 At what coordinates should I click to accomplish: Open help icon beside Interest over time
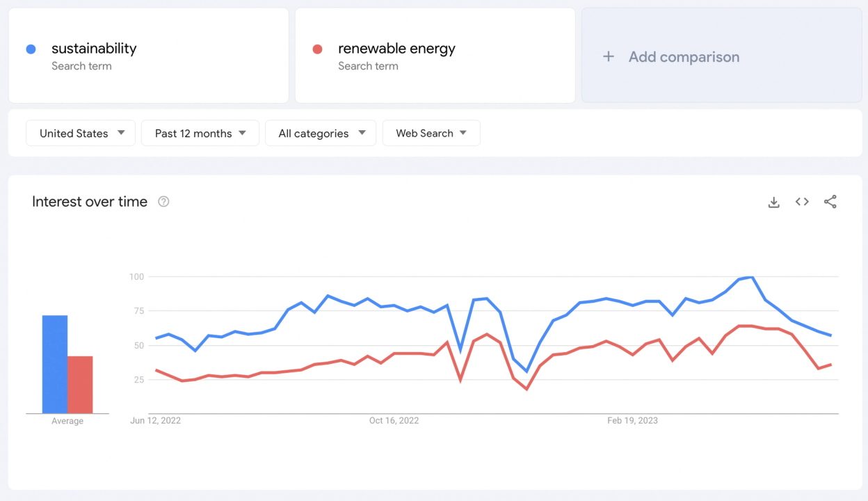[x=163, y=202]
